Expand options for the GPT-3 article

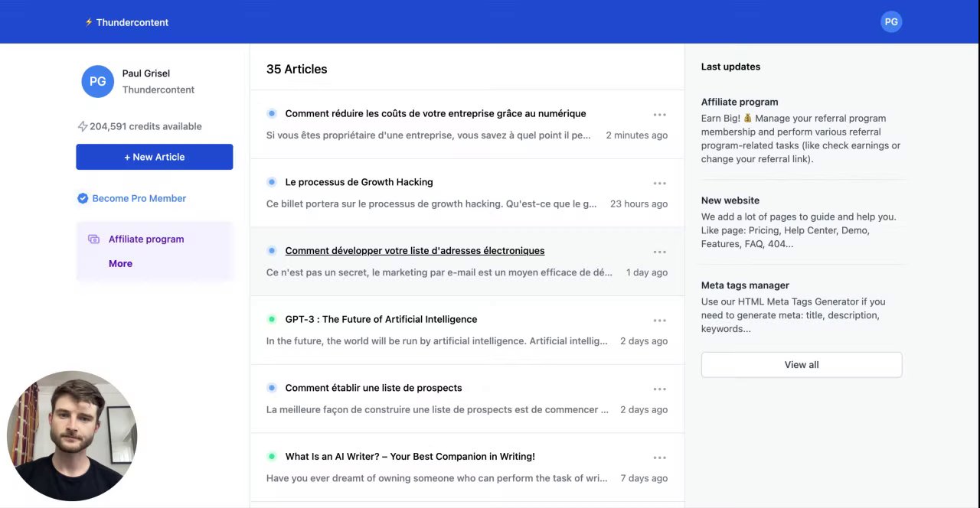coord(659,321)
